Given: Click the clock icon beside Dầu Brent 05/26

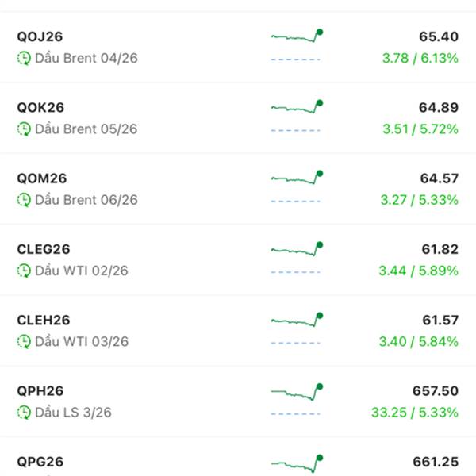Looking at the screenshot, I should (24, 129).
